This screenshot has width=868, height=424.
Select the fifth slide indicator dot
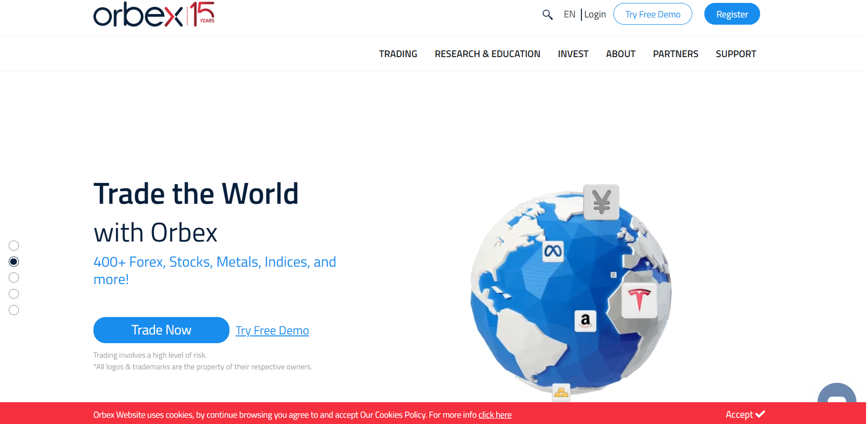click(x=14, y=310)
